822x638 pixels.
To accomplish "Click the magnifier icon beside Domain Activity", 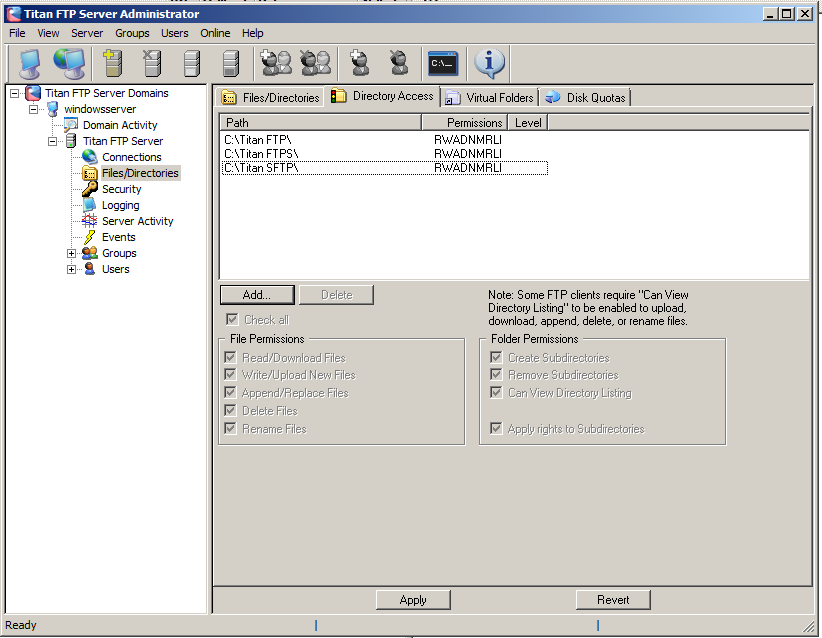I will click(70, 125).
